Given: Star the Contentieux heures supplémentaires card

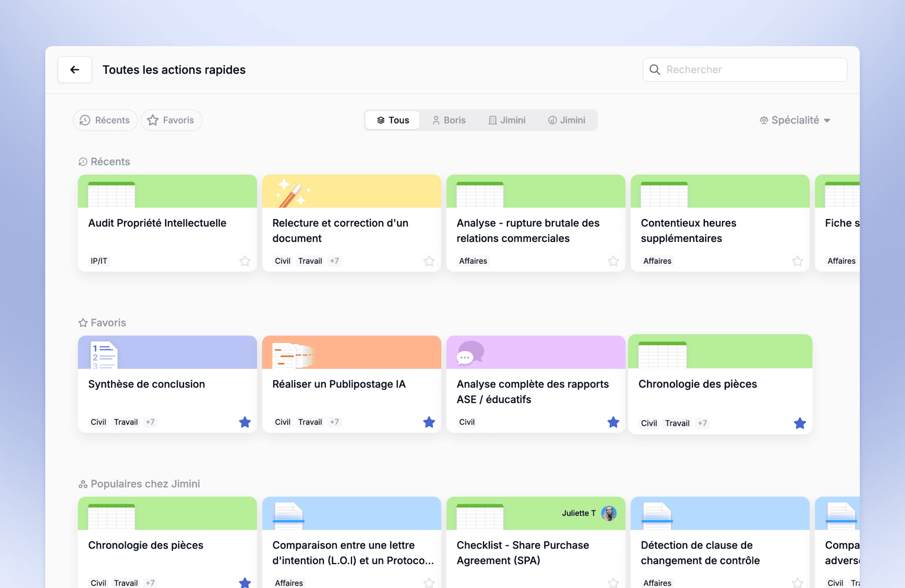Looking at the screenshot, I should tap(797, 261).
